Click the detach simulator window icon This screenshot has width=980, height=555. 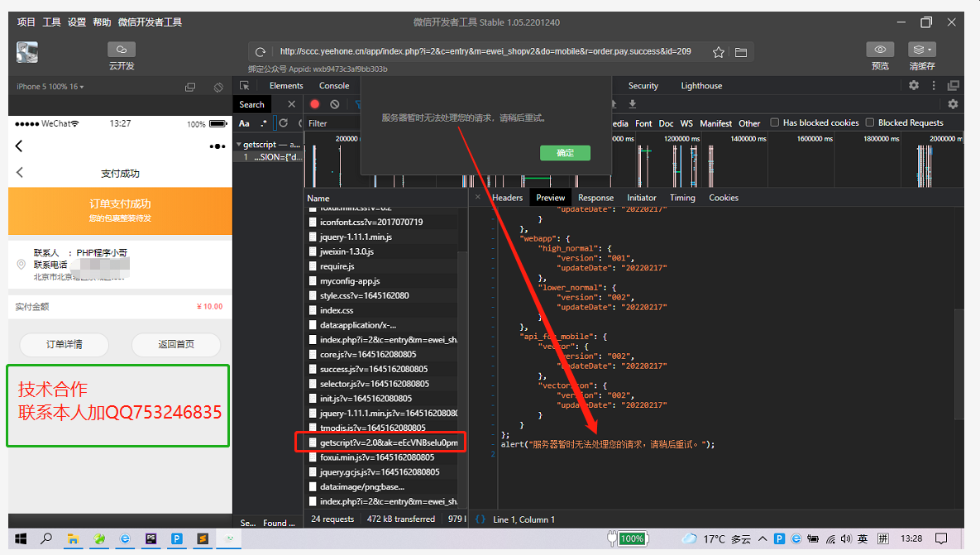[190, 87]
